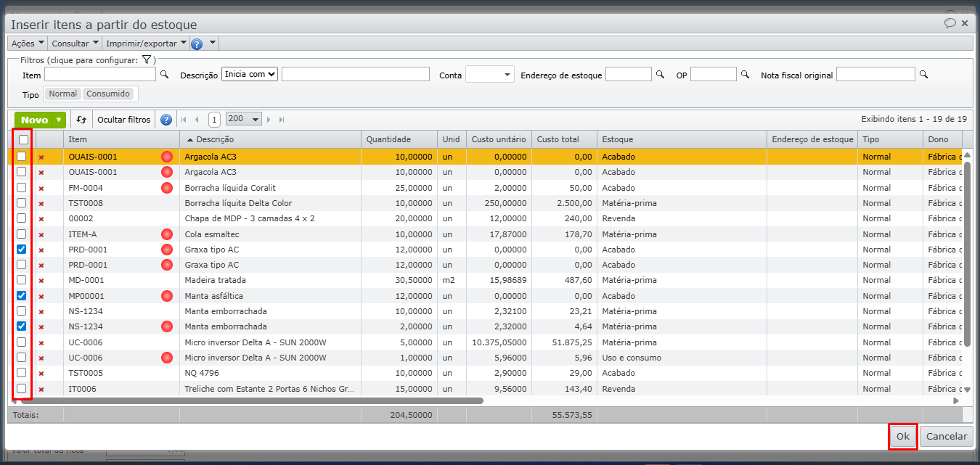
Task: Tick the checkbox for TST0008 row
Action: coord(22,203)
